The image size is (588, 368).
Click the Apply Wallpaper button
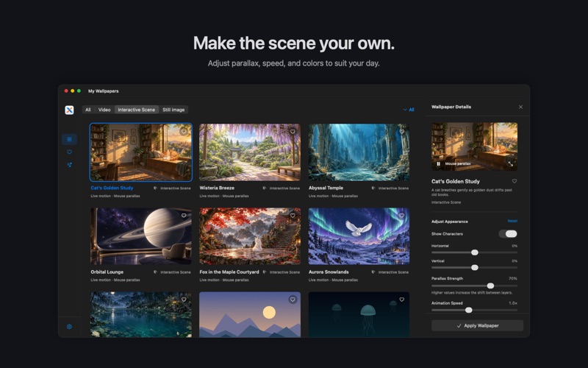477,325
